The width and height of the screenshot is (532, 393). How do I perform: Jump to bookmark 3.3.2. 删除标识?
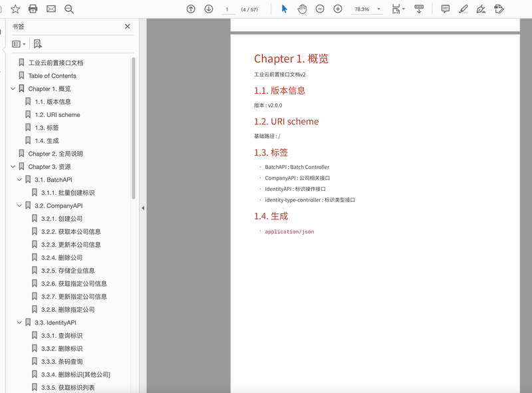point(62,348)
